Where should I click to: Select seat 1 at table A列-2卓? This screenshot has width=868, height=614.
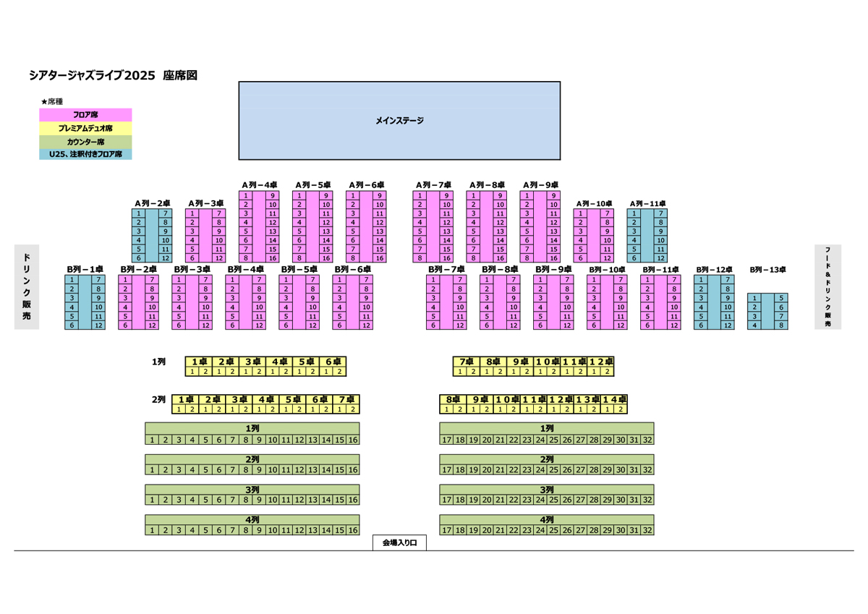(x=139, y=213)
